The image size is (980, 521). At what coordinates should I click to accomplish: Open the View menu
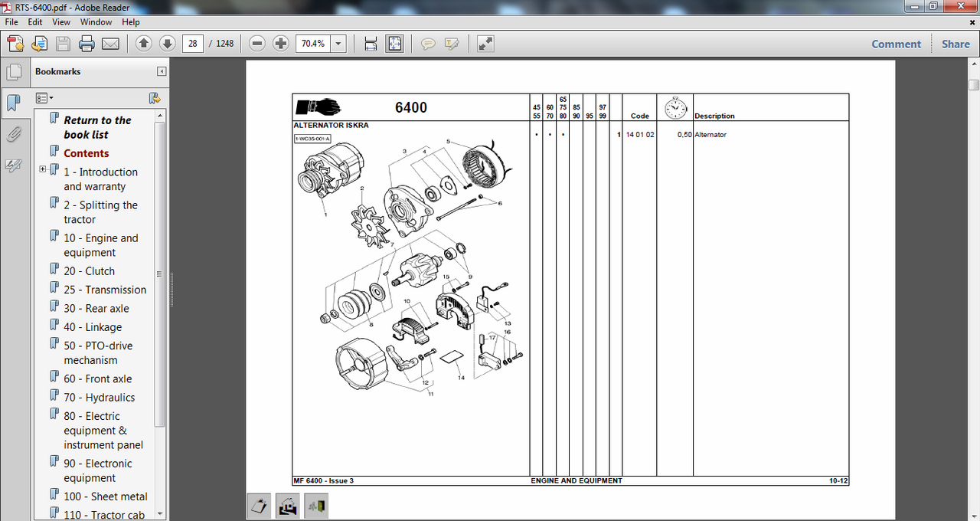pyautogui.click(x=61, y=22)
